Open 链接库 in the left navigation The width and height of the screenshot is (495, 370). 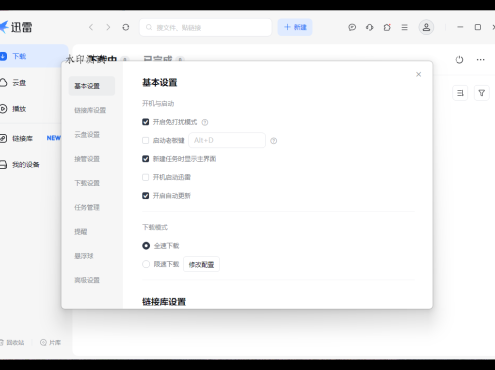22,138
